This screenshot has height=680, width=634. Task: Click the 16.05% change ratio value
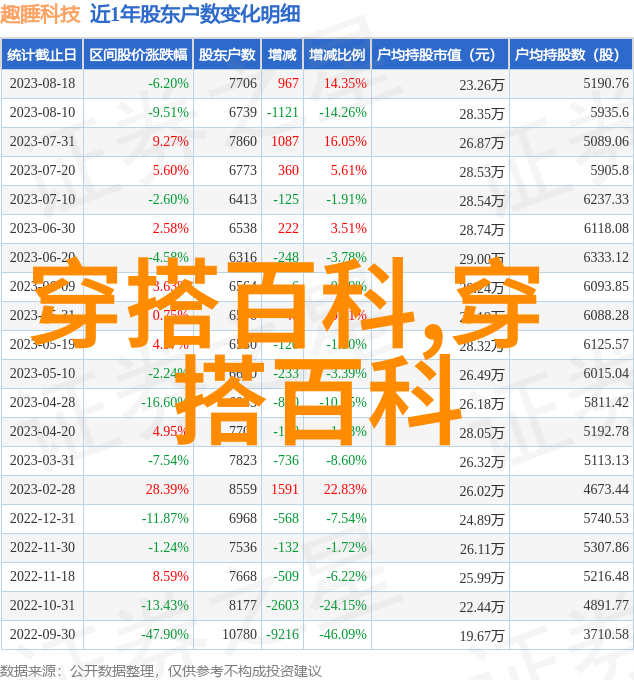click(x=346, y=142)
